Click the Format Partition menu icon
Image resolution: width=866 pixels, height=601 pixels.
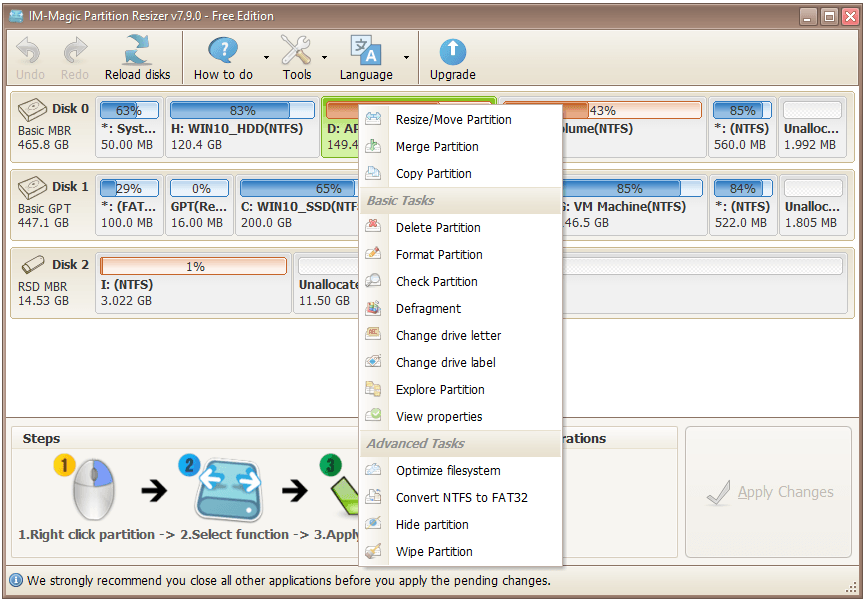[373, 254]
